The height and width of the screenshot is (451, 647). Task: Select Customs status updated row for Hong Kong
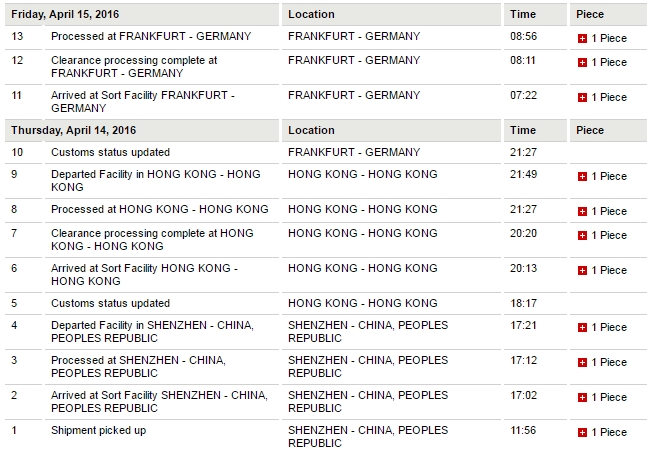[x=110, y=303]
